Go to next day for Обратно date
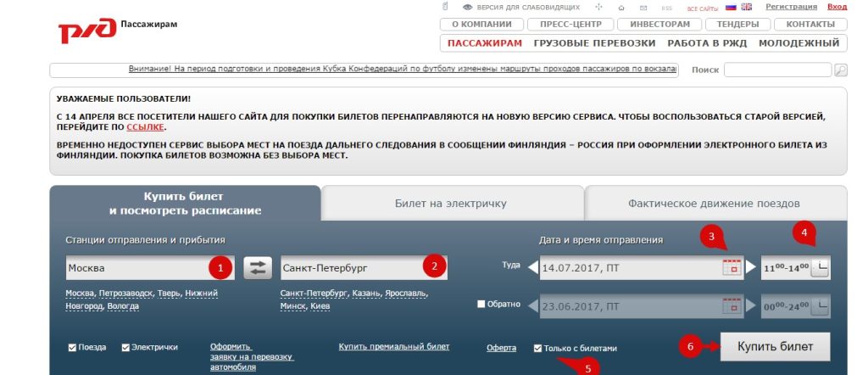Image resolution: width=868 pixels, height=375 pixels. (751, 305)
